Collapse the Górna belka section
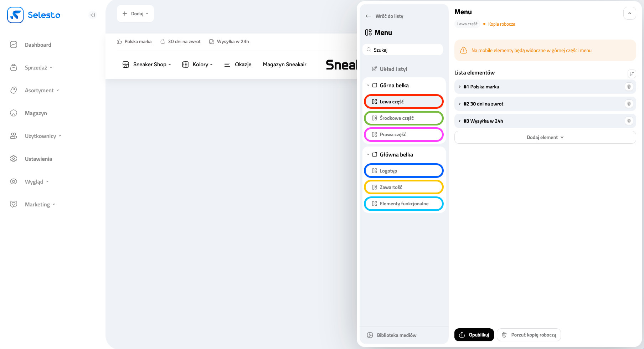This screenshot has height=349, width=644. 368,86
